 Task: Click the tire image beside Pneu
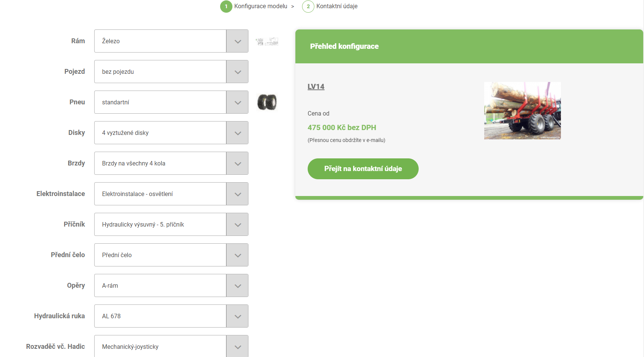coord(267,102)
